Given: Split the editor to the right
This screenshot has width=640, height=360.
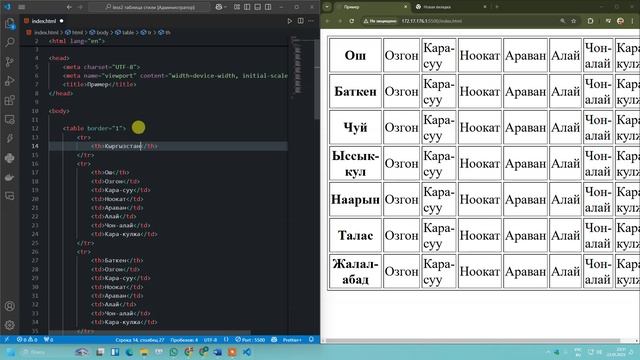Looking at the screenshot, I should [x=300, y=21].
